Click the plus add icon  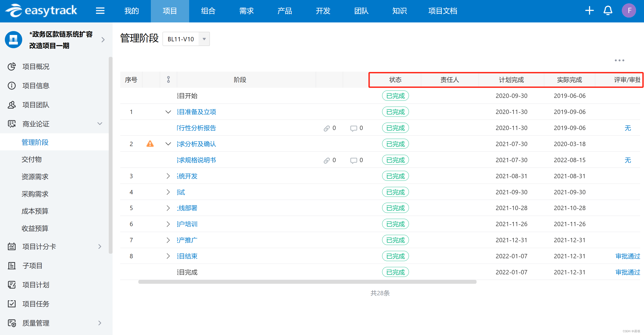click(x=589, y=10)
